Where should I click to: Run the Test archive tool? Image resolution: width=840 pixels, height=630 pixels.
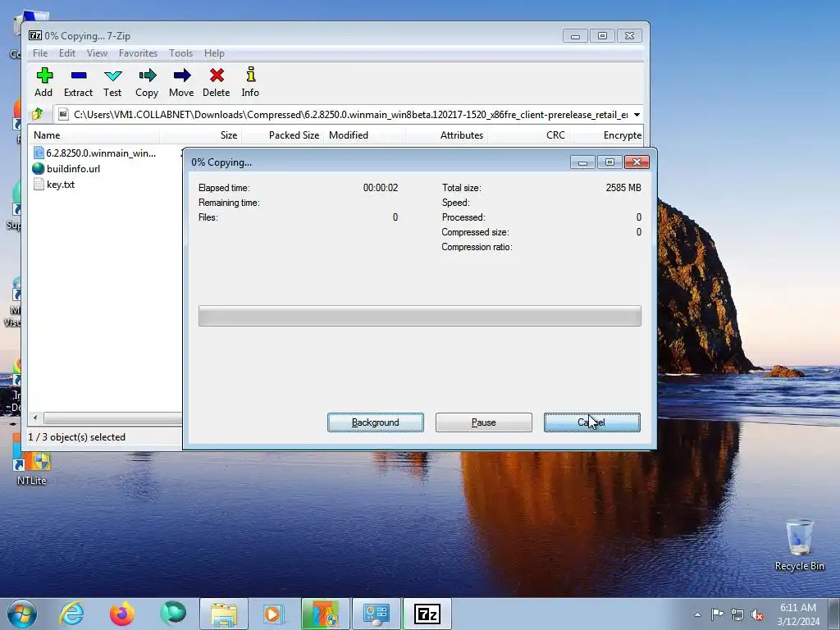[112, 82]
